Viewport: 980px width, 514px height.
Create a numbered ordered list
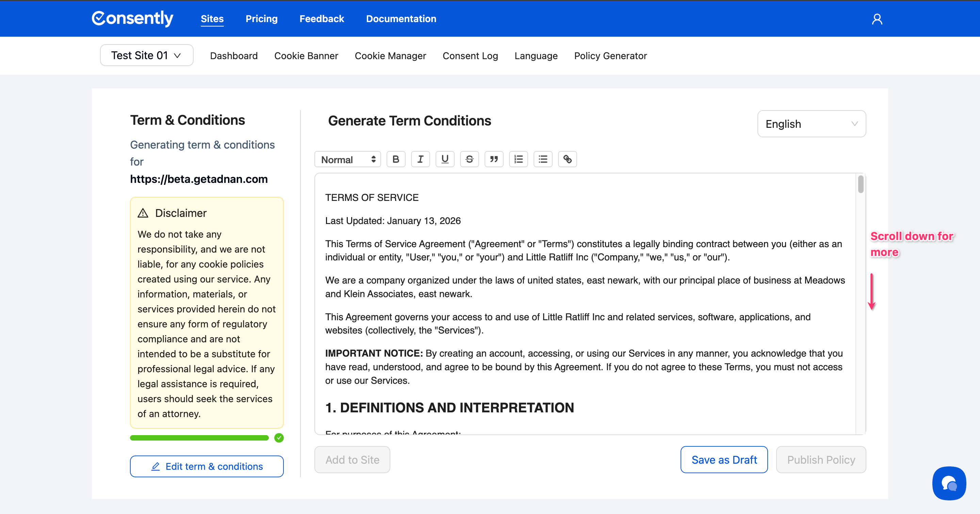[x=518, y=159]
